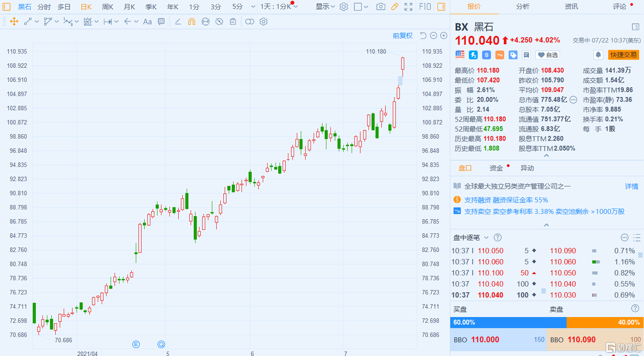Set a price alert with bell icon
Image resolution: width=644 pixels, height=356 pixels.
pyautogui.click(x=598, y=54)
